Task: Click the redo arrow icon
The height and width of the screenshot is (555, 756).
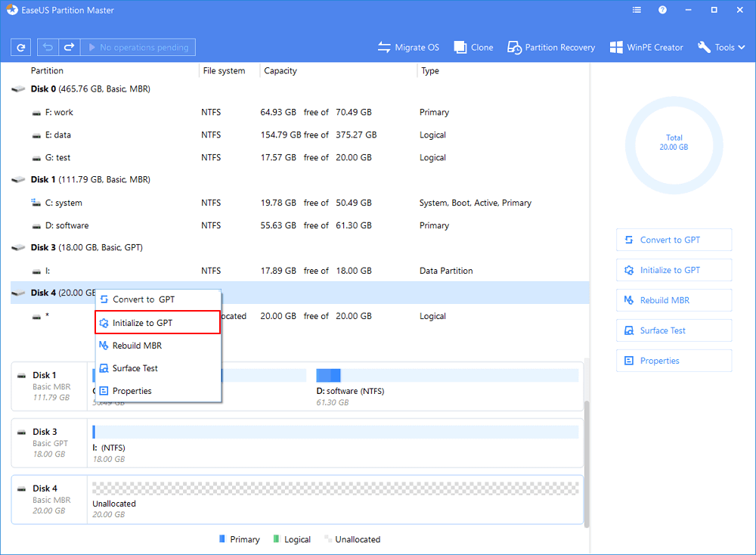Action: [x=69, y=48]
